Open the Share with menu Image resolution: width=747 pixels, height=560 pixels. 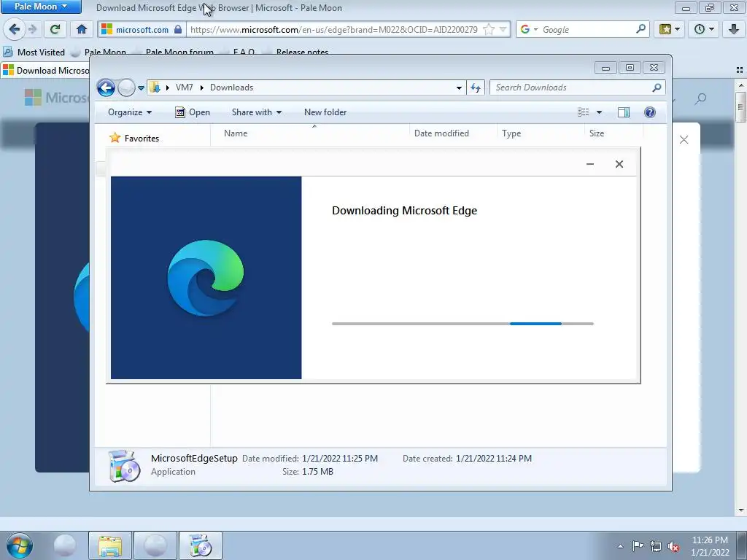pos(256,112)
